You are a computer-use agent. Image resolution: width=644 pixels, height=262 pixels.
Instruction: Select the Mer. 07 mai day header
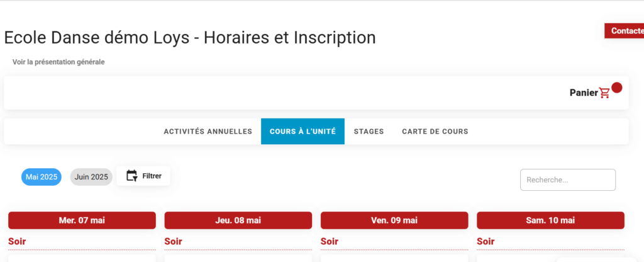coord(82,220)
